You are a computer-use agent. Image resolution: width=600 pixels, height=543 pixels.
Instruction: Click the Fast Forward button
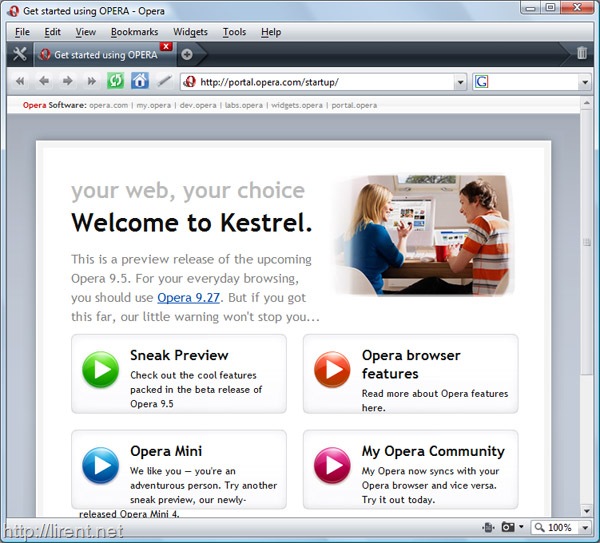point(91,81)
